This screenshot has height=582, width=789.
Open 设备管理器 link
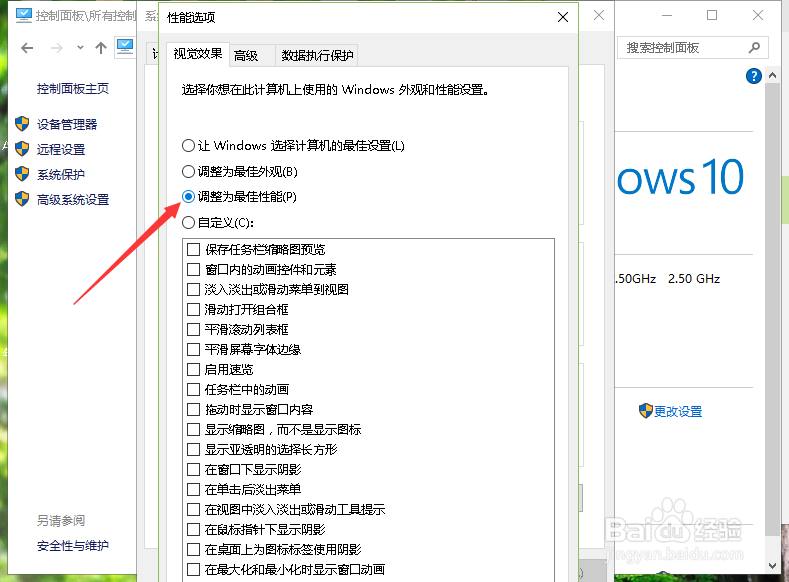pos(67,124)
